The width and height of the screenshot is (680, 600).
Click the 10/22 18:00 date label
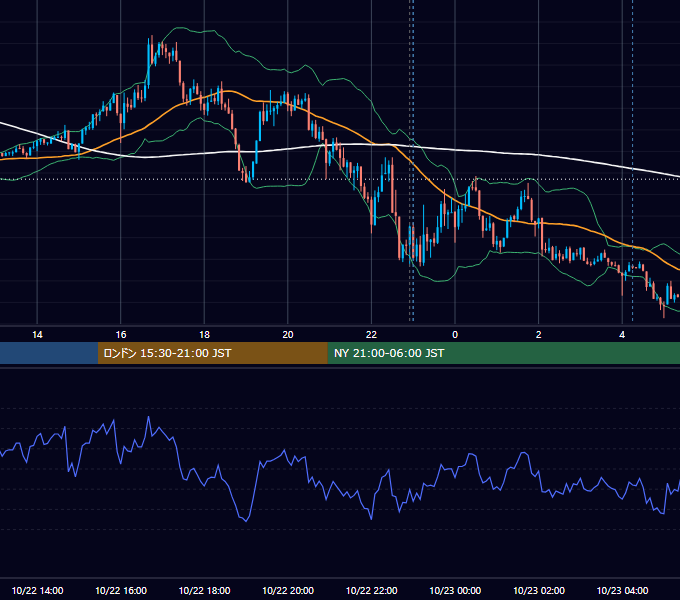coord(204,590)
